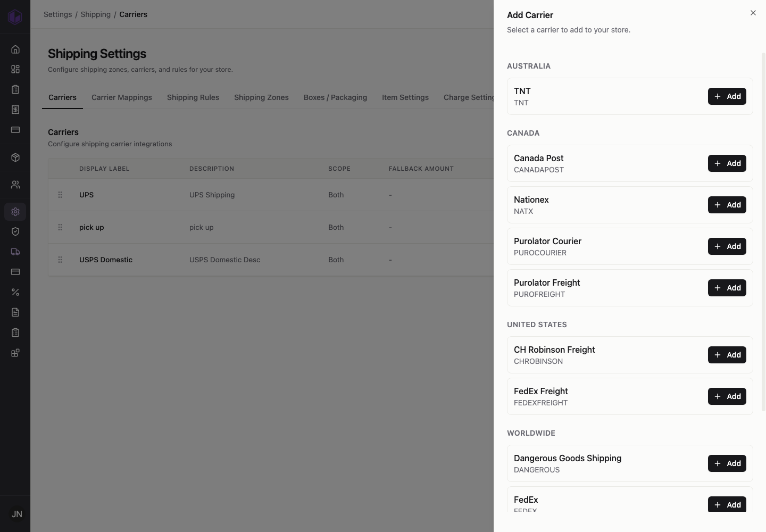Screen dimensions: 766x532
Task: Grab the drag handle for UPS row
Action: click(60, 195)
